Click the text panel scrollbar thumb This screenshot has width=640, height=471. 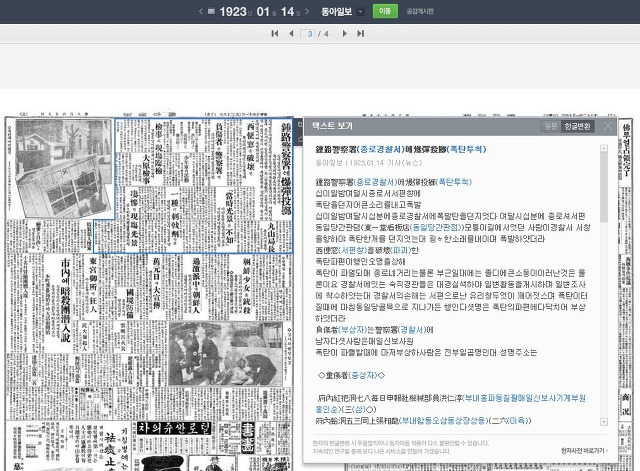click(x=604, y=187)
